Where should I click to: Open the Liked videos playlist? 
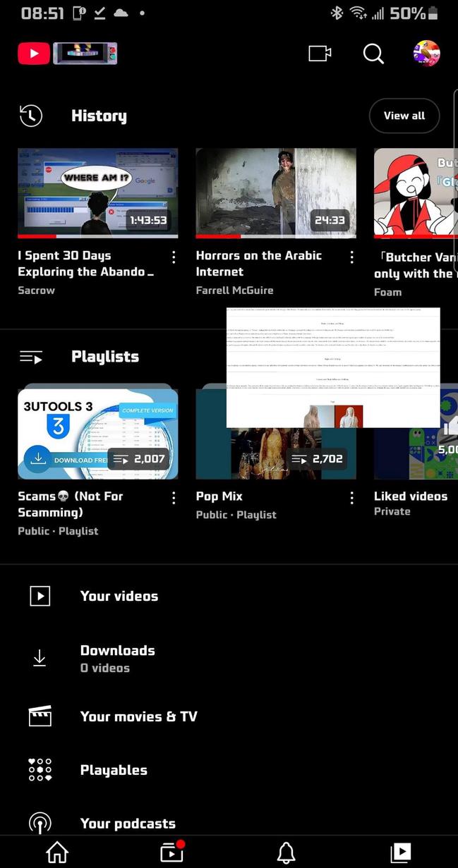point(410,496)
